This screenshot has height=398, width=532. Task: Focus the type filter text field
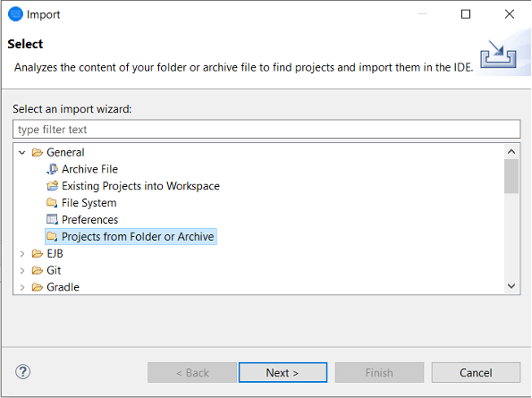pyautogui.click(x=266, y=130)
